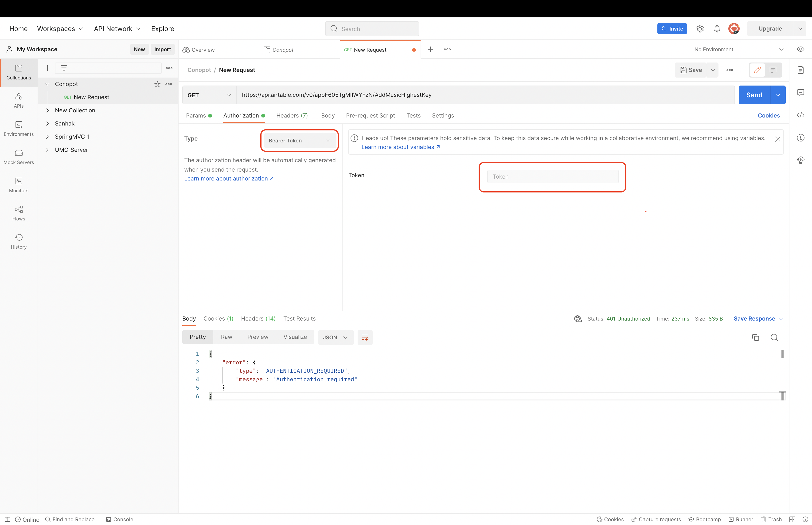The image size is (812, 525).
Task: Toggle the environment quick look eye
Action: (x=800, y=49)
